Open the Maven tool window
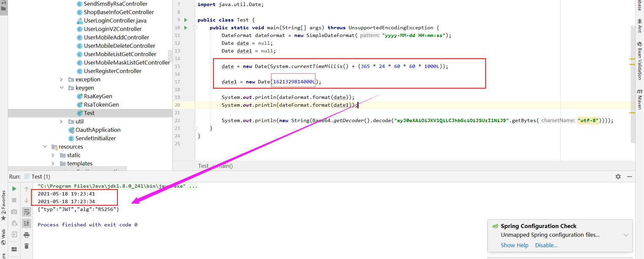 (x=640, y=99)
